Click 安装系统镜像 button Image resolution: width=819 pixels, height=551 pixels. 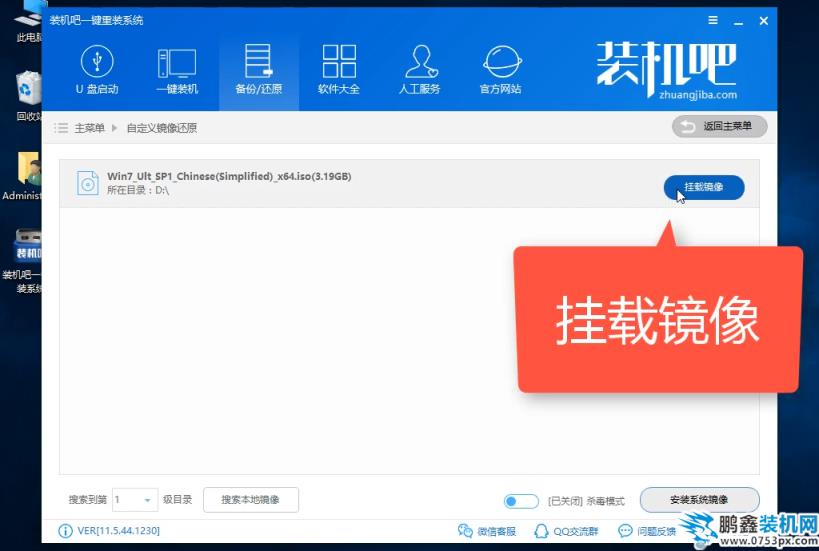pyautogui.click(x=699, y=500)
